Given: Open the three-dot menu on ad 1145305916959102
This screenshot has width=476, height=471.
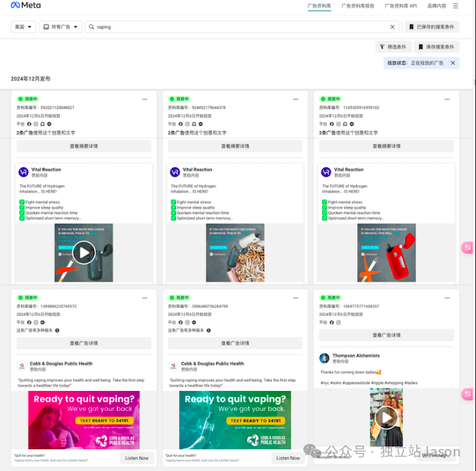Looking at the screenshot, I should click(447, 99).
